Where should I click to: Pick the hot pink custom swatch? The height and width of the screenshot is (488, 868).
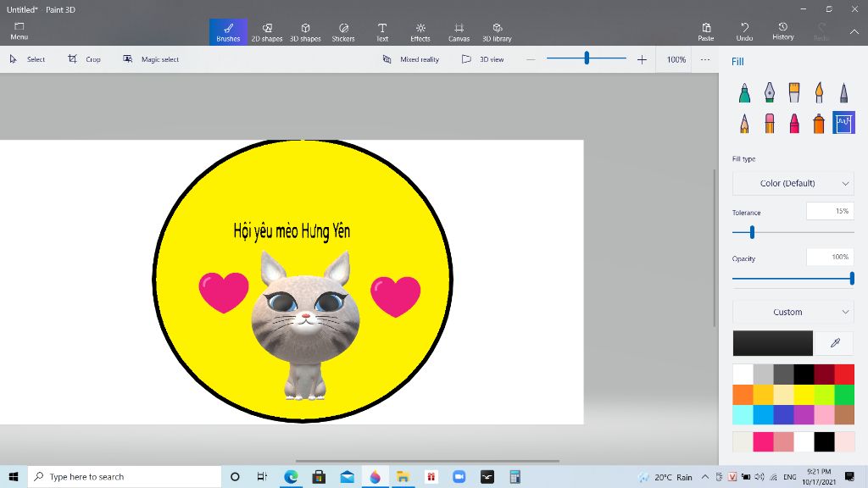click(x=763, y=442)
